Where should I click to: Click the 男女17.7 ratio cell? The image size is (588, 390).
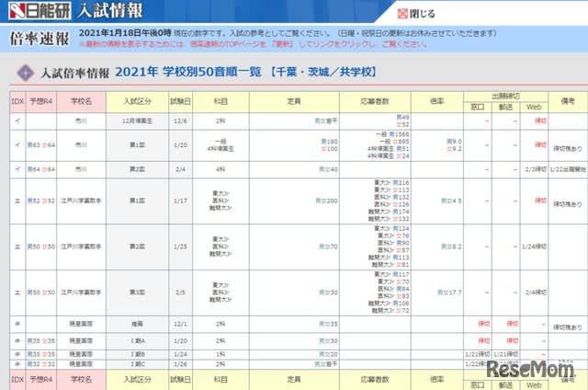click(x=437, y=292)
